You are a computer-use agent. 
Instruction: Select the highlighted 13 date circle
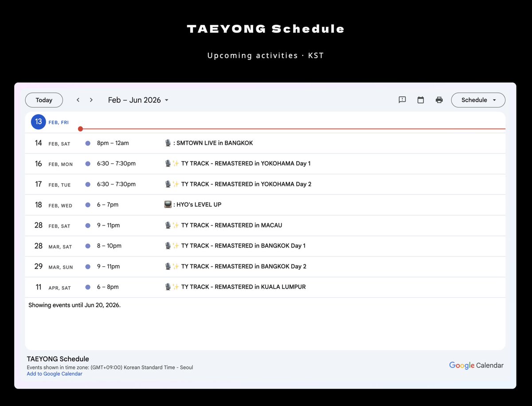coord(39,122)
